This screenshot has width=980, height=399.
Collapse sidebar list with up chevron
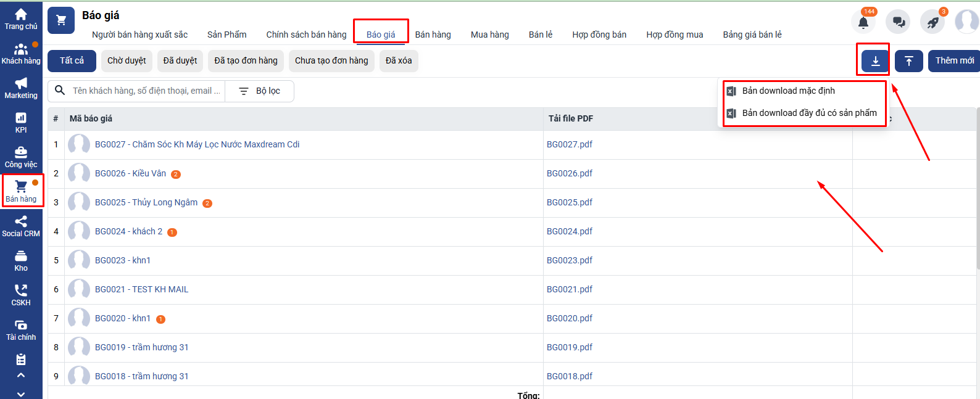coord(21,375)
